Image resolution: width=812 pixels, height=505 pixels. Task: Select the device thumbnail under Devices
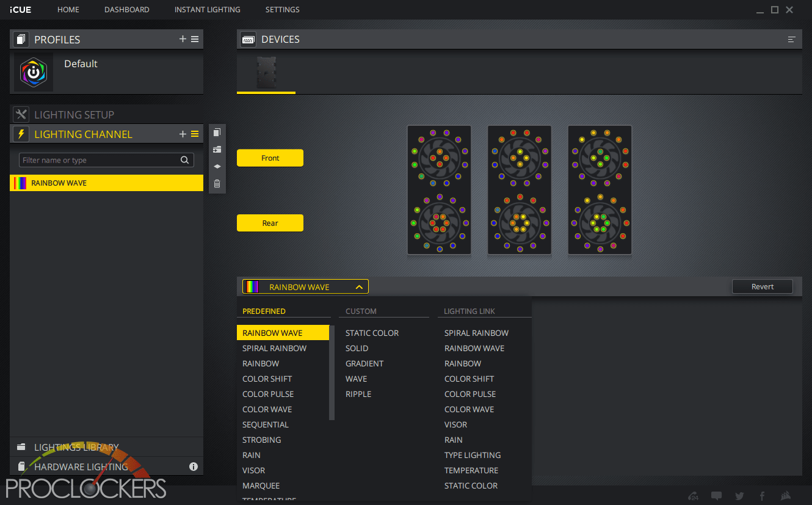click(x=266, y=72)
